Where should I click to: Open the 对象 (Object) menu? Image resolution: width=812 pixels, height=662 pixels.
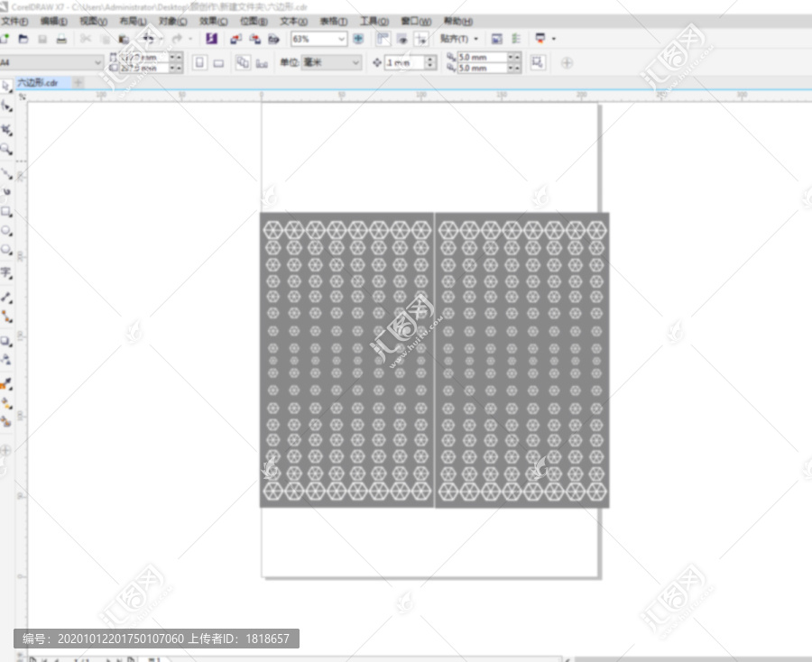tap(173, 22)
